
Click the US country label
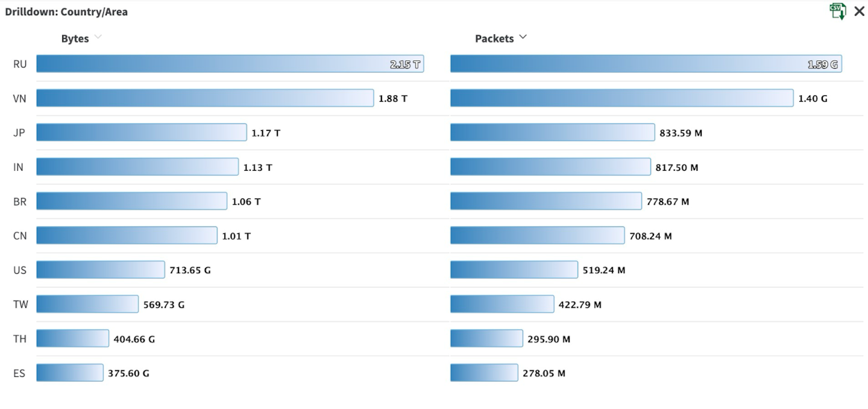click(x=20, y=270)
